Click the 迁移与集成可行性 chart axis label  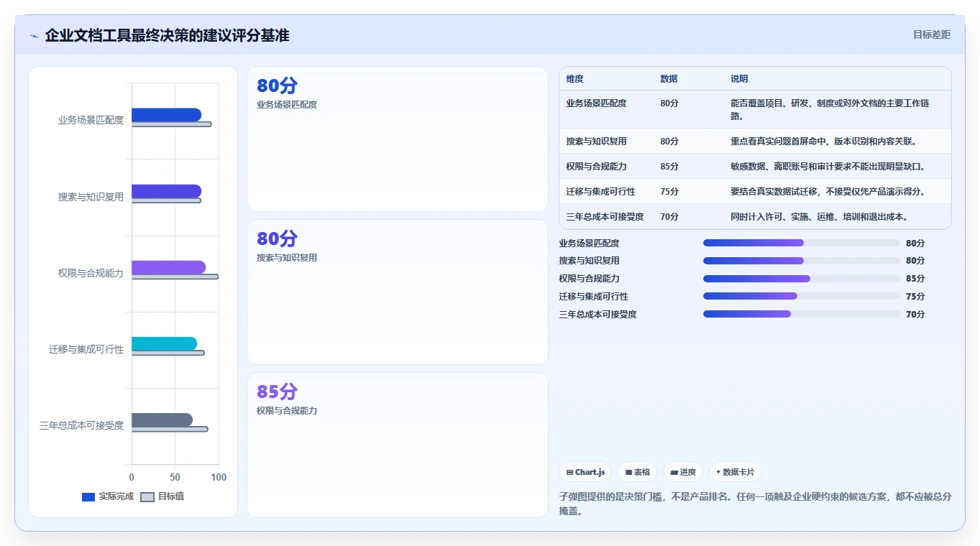coord(86,349)
